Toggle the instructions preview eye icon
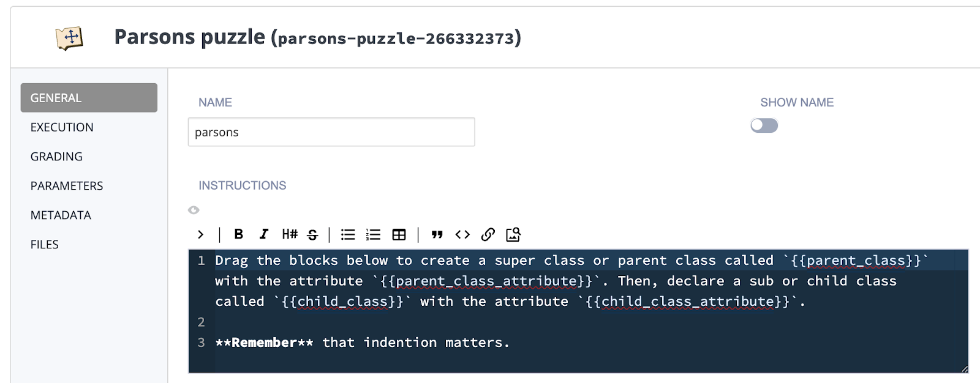980x383 pixels. tap(194, 210)
